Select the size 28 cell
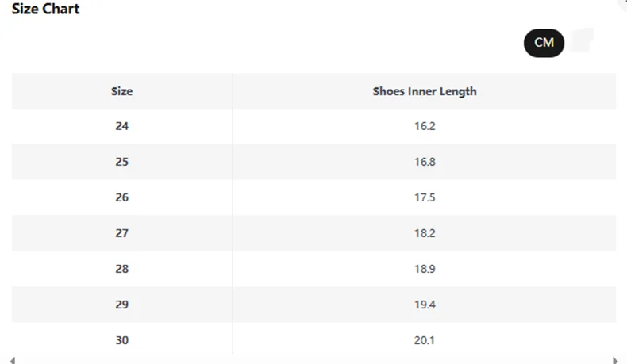627x364 pixels. 122,269
